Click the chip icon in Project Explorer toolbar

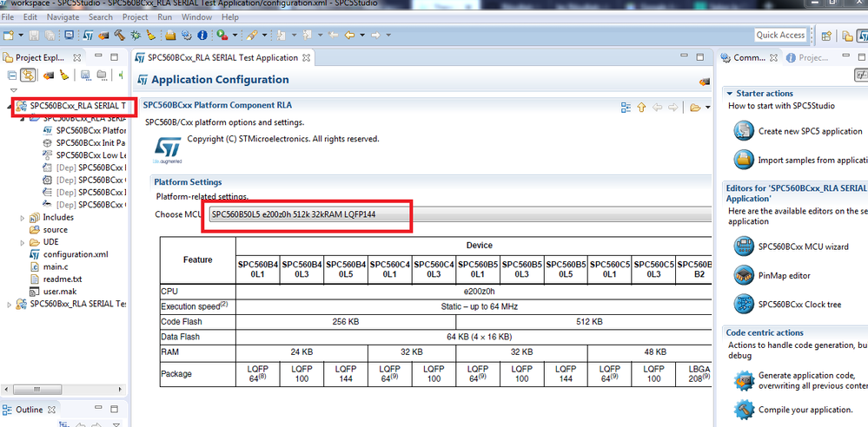click(x=49, y=75)
